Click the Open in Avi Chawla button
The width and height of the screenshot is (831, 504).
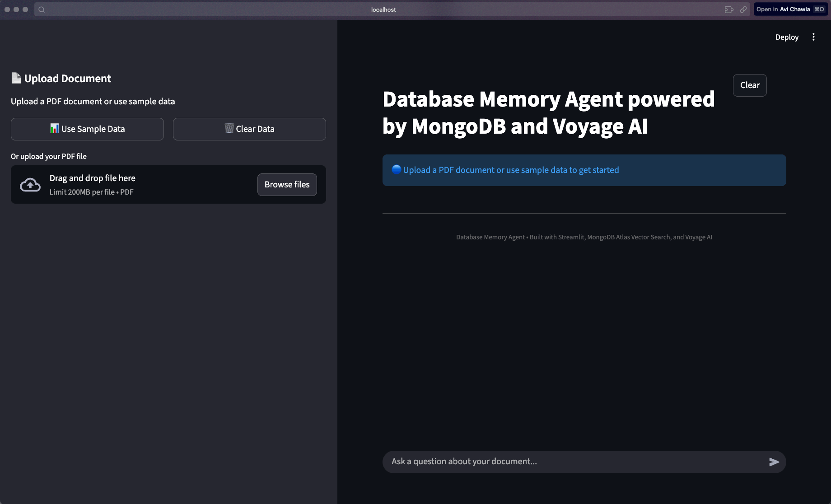[790, 9]
